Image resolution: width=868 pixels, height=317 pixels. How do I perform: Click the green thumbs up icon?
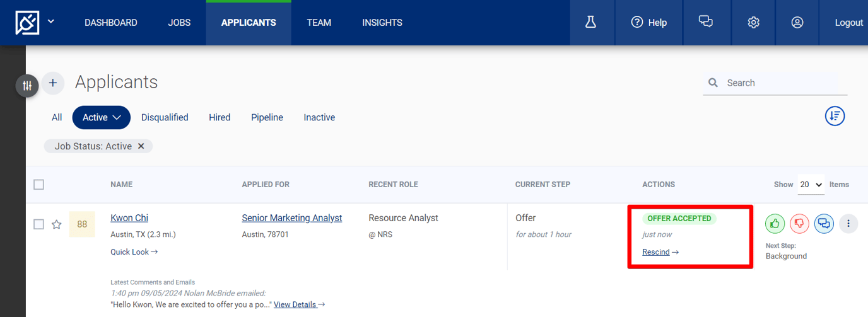coord(775,224)
